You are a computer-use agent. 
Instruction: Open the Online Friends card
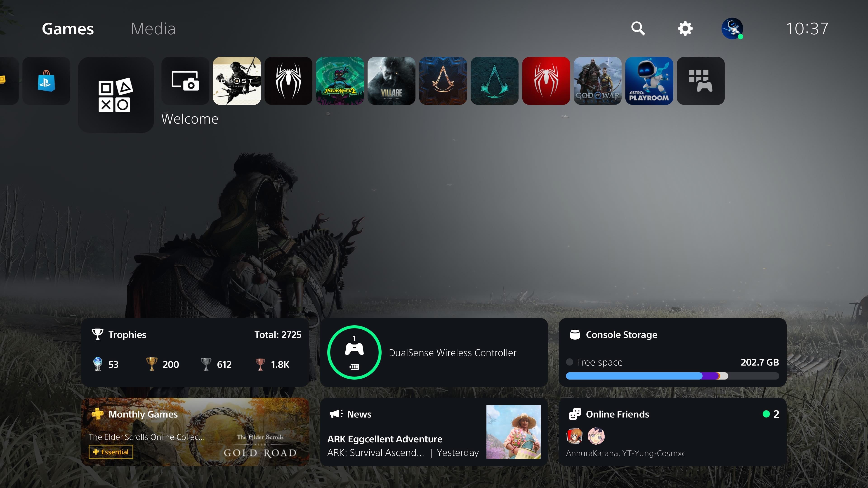672,432
